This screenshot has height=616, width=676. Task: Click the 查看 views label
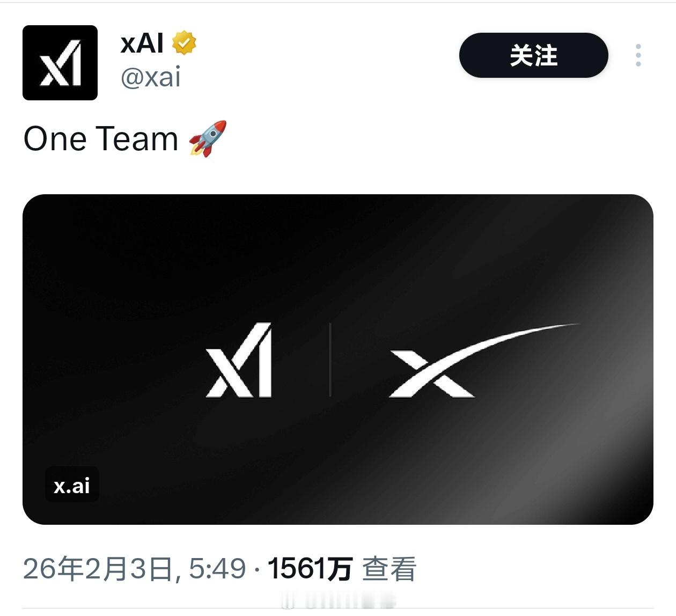click(390, 569)
